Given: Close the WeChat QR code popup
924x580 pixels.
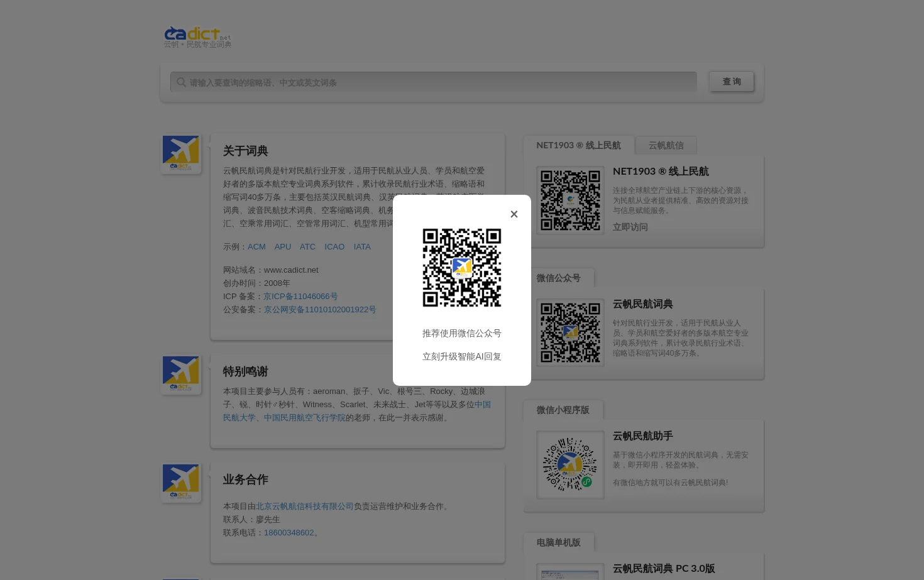Looking at the screenshot, I should click(x=514, y=214).
